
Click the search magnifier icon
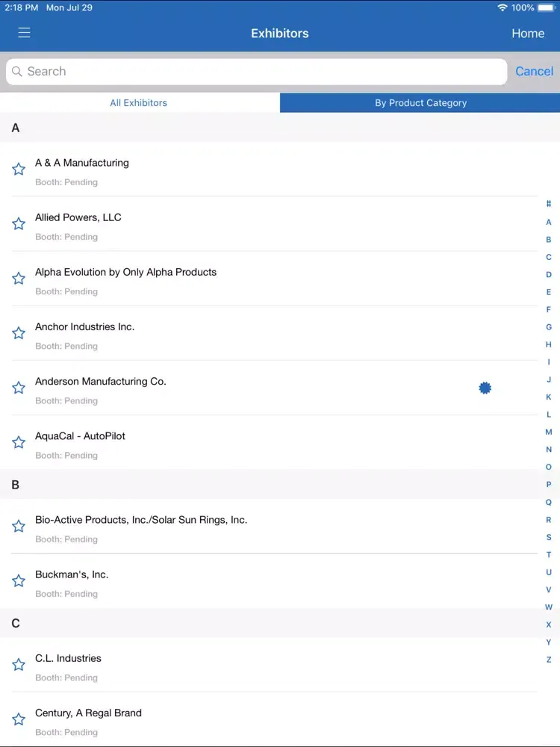17,72
